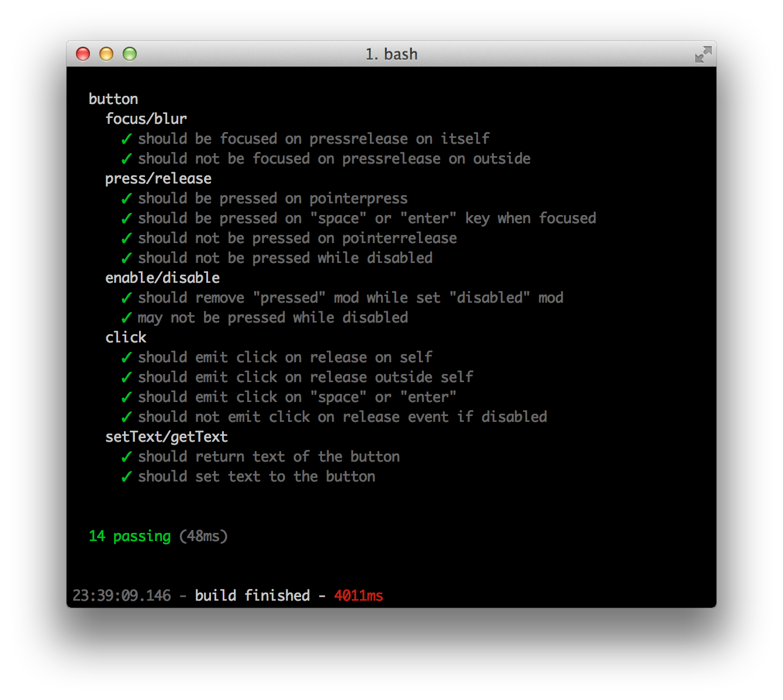Click checkmark beside 'should return text of the button'

[126, 457]
